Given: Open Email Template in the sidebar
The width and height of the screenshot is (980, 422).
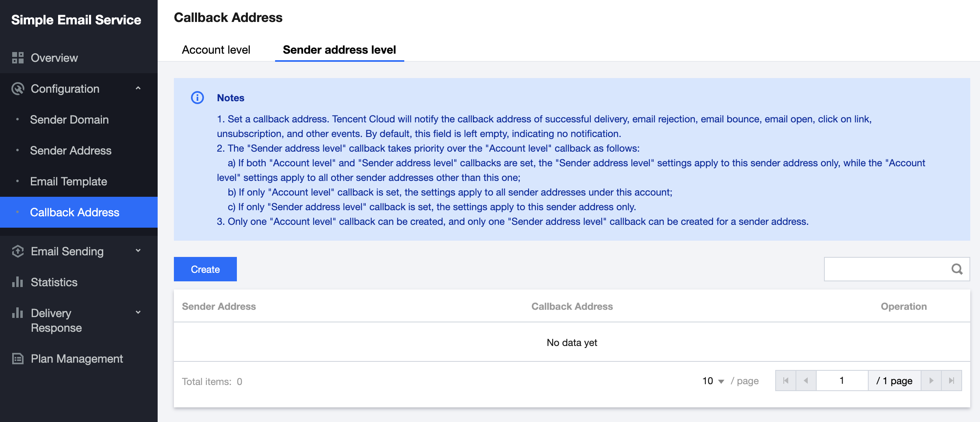Looking at the screenshot, I should (x=69, y=181).
